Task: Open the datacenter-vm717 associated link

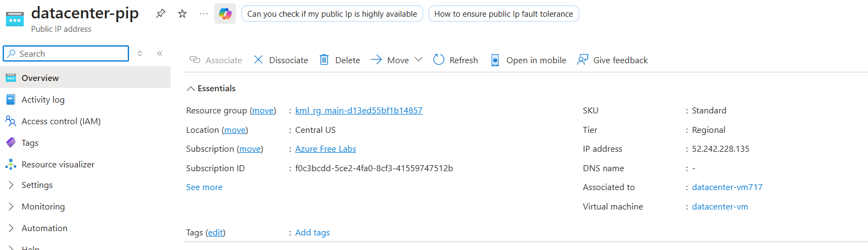Action: click(727, 187)
